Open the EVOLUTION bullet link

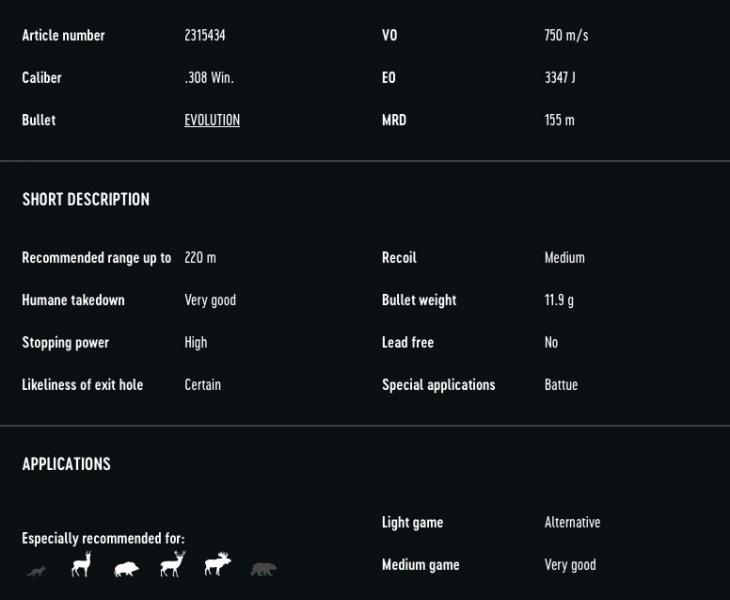[x=212, y=120]
